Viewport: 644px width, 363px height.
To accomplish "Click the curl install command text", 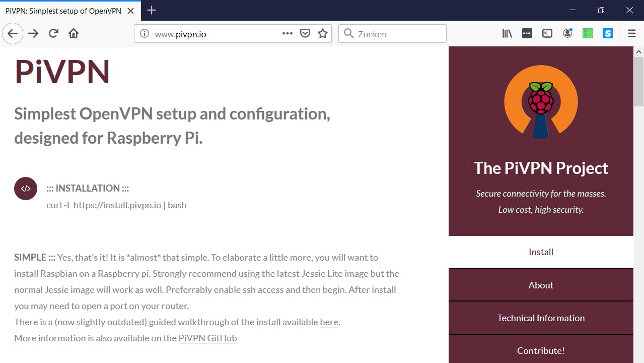I will coord(116,205).
